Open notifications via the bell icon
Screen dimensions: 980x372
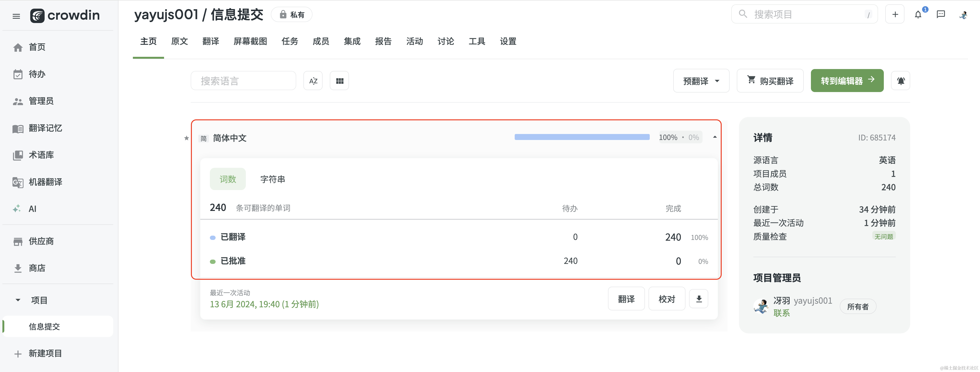tap(918, 14)
